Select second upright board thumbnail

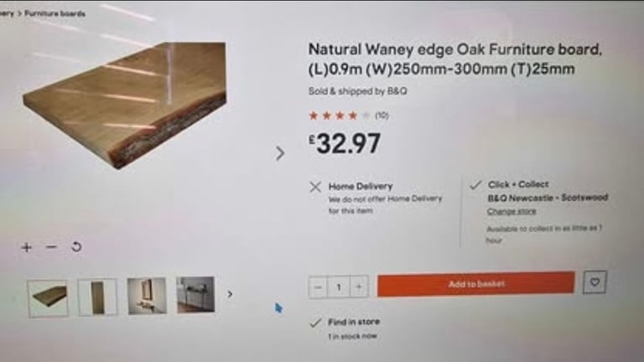pos(97,297)
